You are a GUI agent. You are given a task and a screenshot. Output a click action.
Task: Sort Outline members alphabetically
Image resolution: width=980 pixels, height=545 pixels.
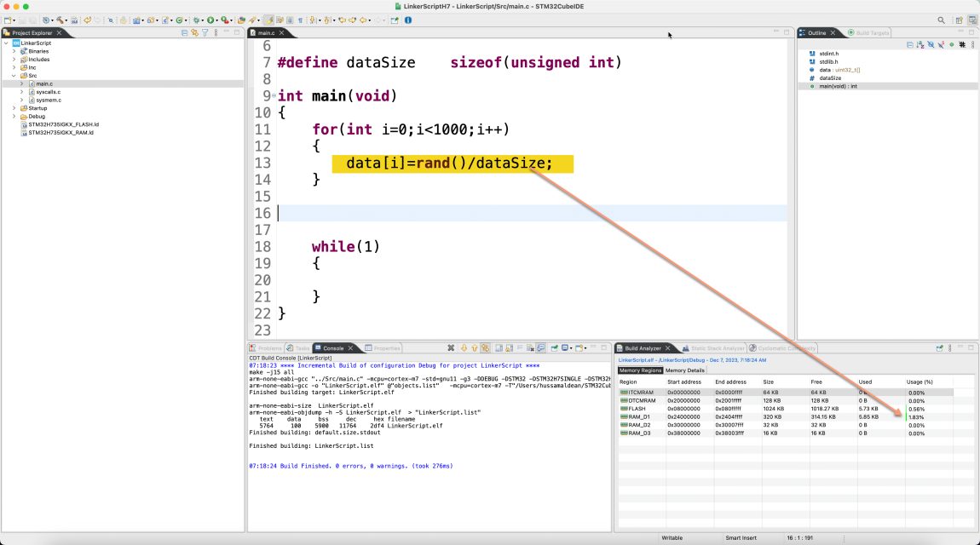click(x=919, y=44)
